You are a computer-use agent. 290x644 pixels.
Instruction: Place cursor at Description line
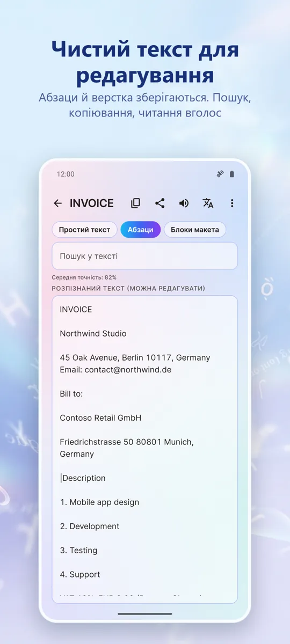point(83,478)
